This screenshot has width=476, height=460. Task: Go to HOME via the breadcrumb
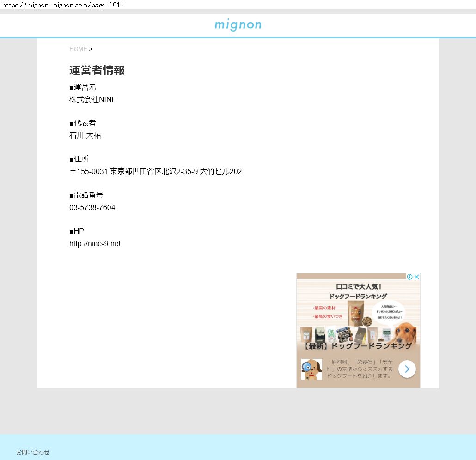coord(78,49)
